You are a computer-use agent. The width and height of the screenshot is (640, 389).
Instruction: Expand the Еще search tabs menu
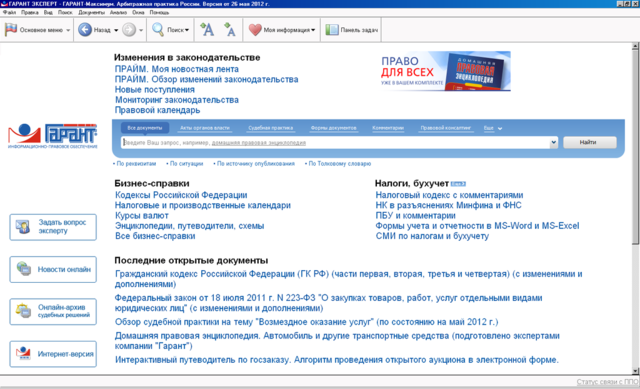pos(493,128)
